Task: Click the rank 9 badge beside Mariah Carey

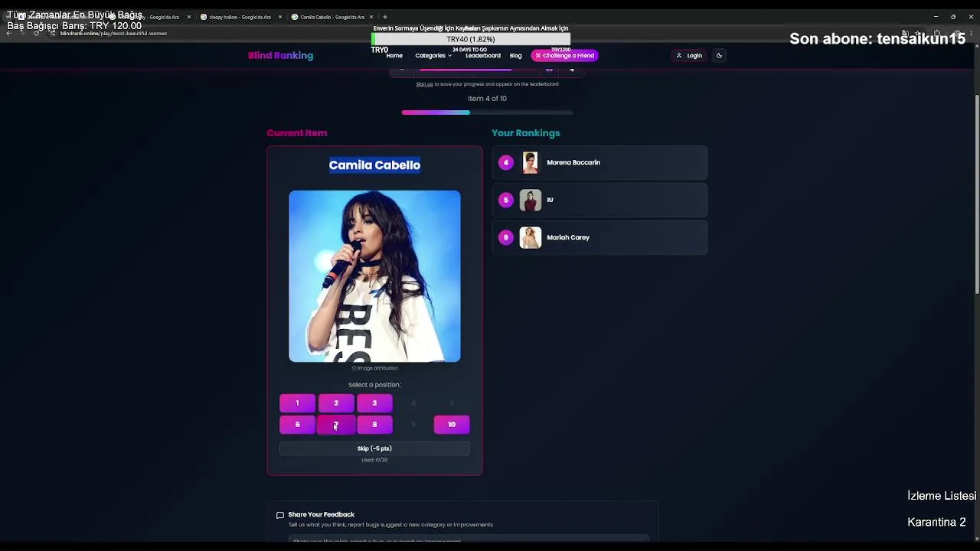Action: pyautogui.click(x=505, y=237)
